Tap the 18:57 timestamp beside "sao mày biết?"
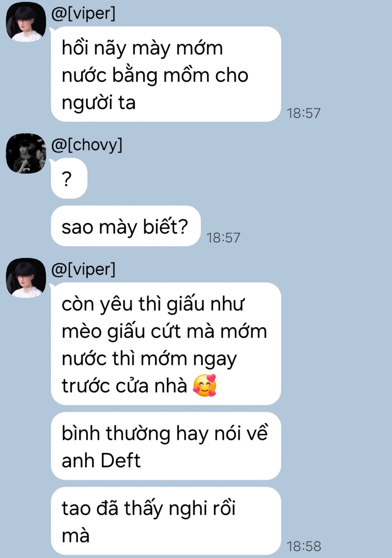The height and width of the screenshot is (558, 392). [223, 238]
